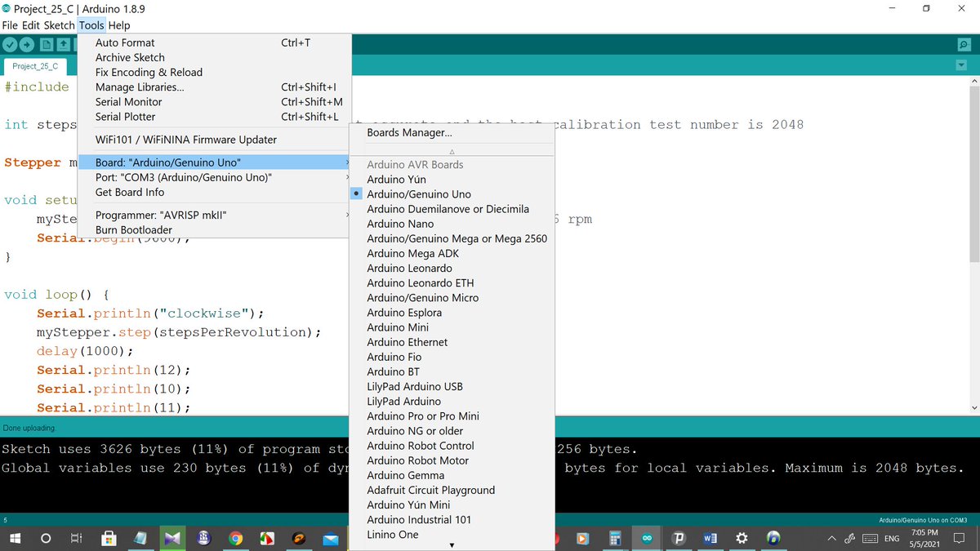This screenshot has width=980, height=551.
Task: Click the touch keyboard tray icon
Action: pyautogui.click(x=870, y=539)
